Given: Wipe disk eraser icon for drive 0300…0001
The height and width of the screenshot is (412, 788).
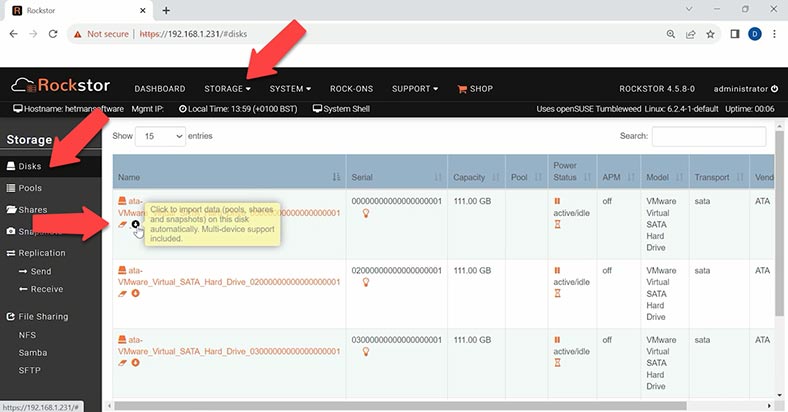Looking at the screenshot, I should point(123,363).
